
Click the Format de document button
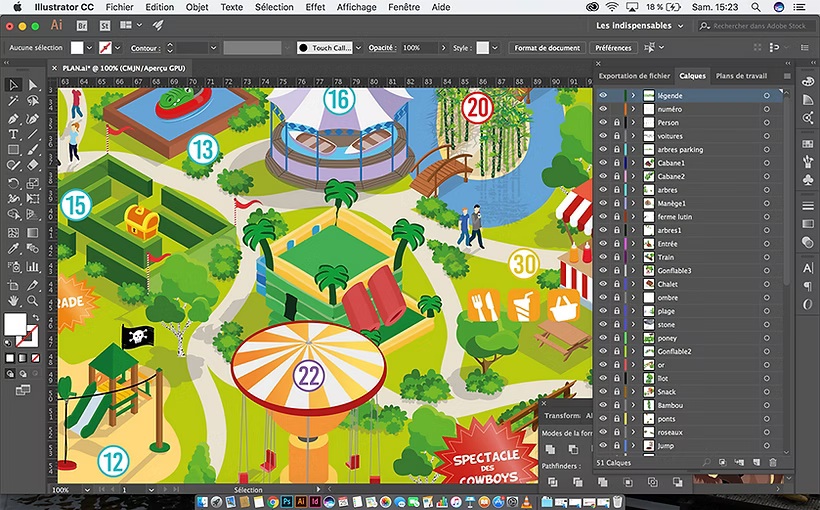tap(547, 48)
